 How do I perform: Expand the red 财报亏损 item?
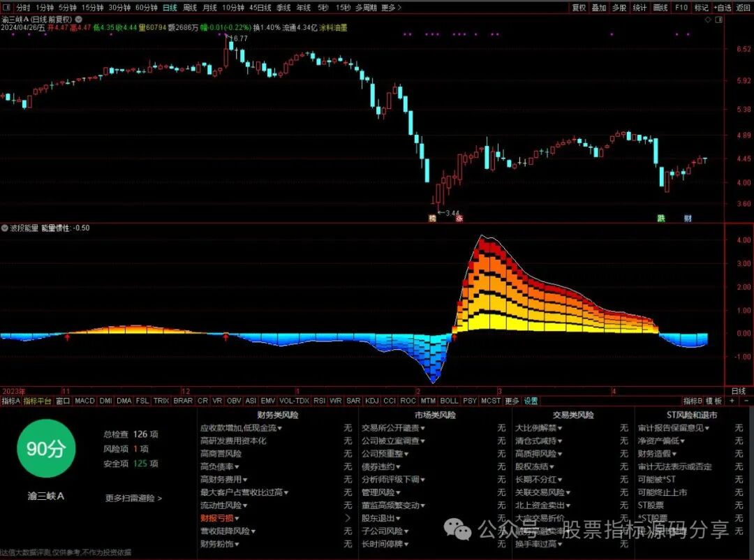[x=220, y=518]
